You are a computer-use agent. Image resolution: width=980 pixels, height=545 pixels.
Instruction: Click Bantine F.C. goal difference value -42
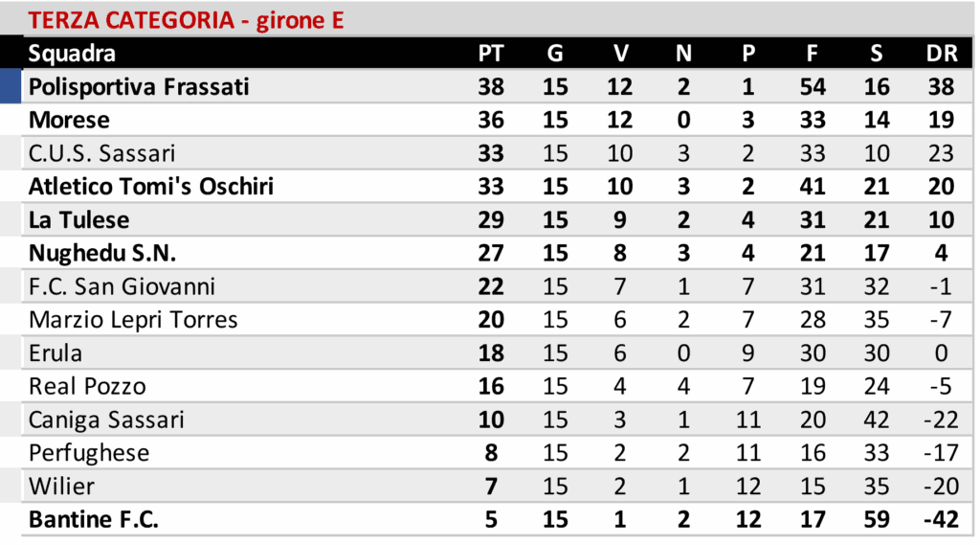[x=941, y=519]
